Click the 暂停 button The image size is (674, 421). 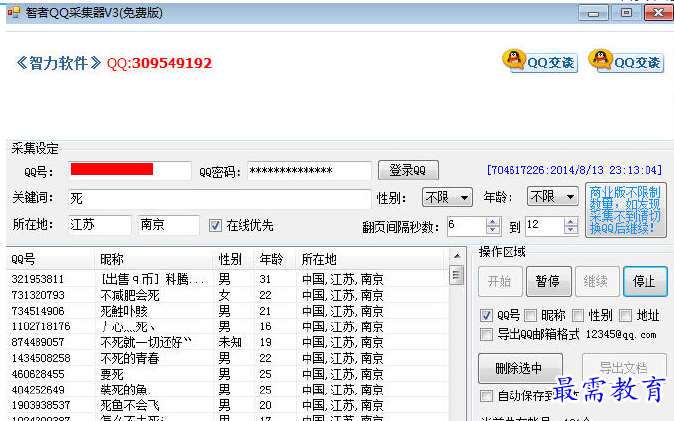(548, 282)
